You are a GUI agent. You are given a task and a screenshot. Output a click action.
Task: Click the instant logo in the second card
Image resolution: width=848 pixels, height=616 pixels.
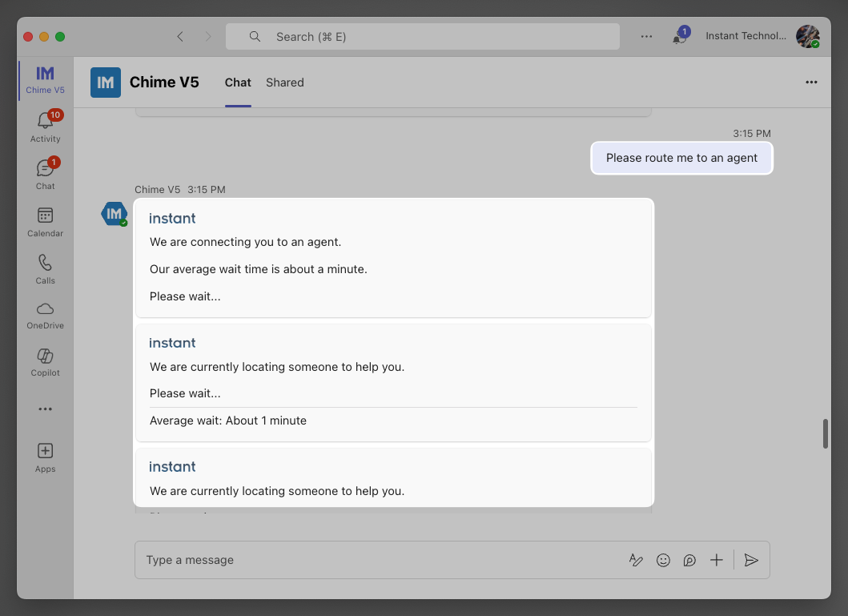[172, 343]
